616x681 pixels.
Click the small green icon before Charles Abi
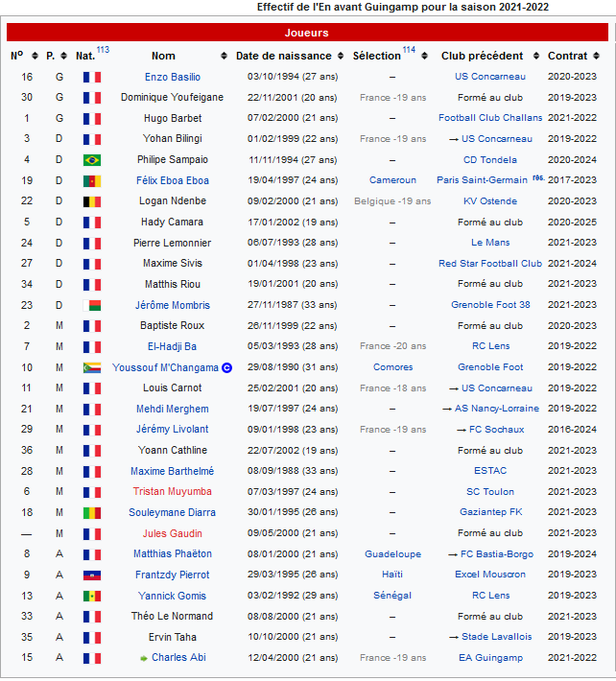click(x=144, y=658)
